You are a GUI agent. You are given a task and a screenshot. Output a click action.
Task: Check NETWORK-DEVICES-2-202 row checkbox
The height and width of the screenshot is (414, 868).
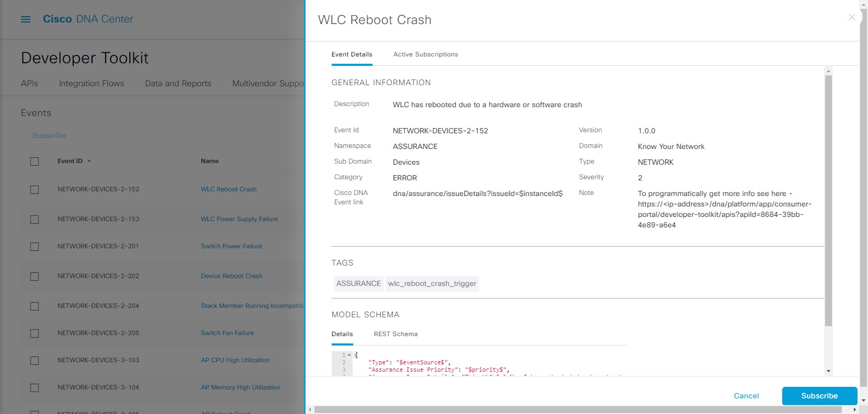coord(35,277)
